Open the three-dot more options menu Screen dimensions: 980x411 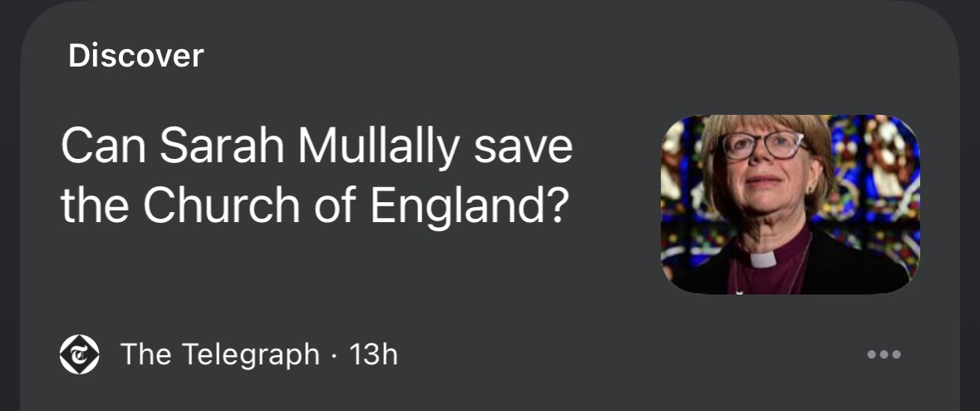tap(884, 355)
